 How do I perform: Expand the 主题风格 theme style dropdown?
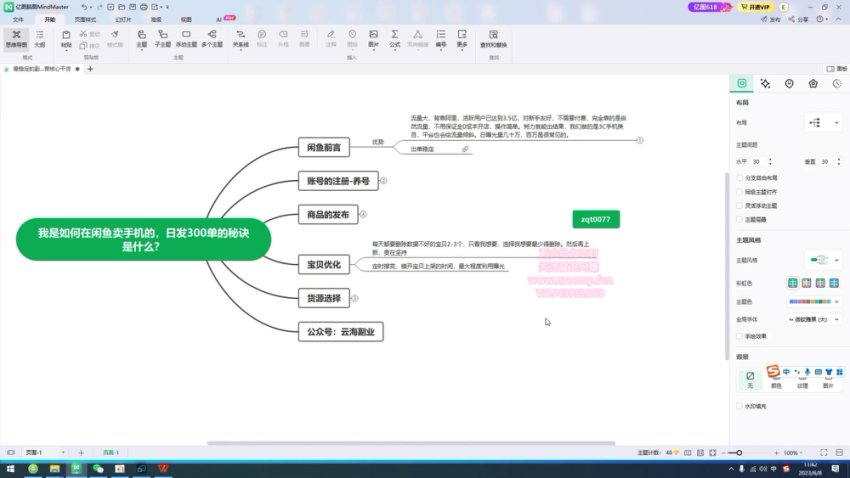point(823,260)
